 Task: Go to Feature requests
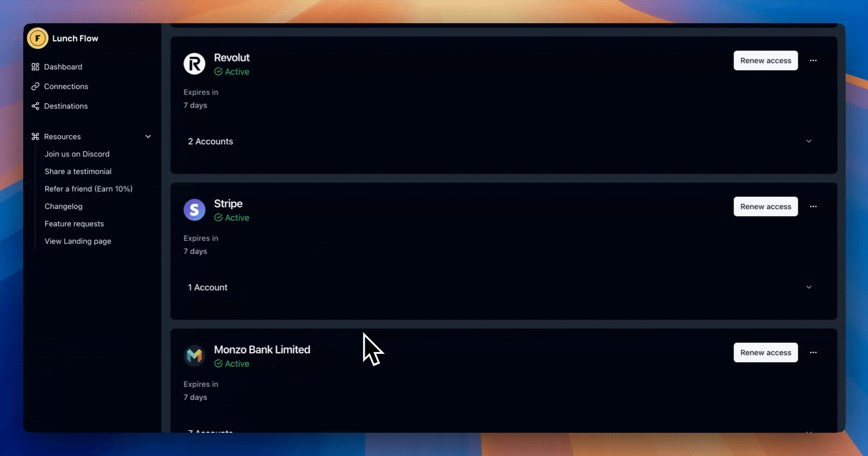point(74,224)
